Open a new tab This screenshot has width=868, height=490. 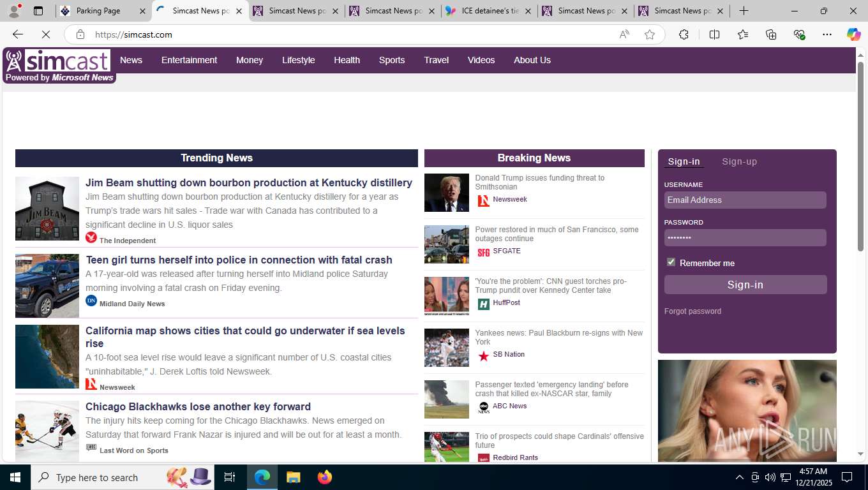(x=744, y=11)
